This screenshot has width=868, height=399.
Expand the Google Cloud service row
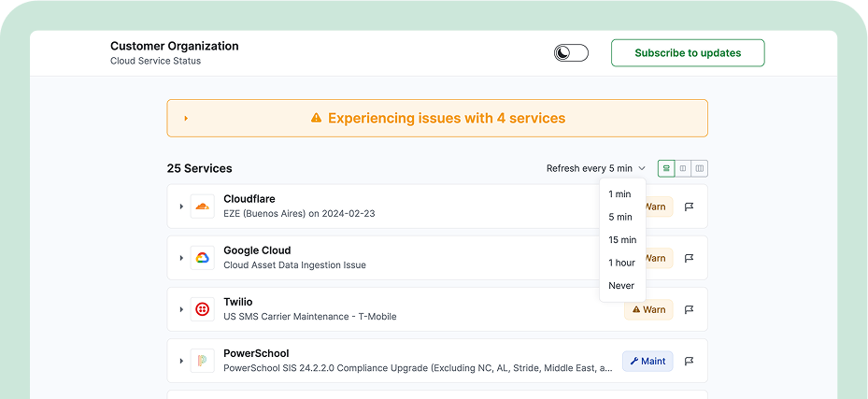(181, 258)
